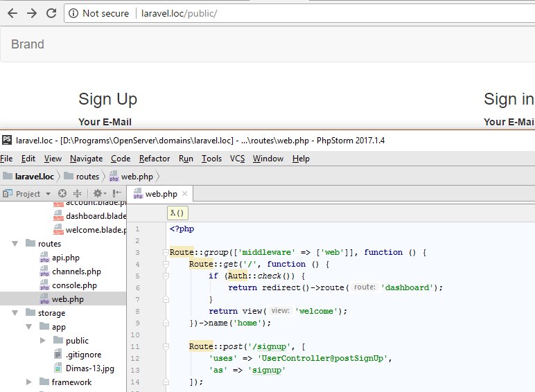Click api.php file icon

tap(44, 258)
